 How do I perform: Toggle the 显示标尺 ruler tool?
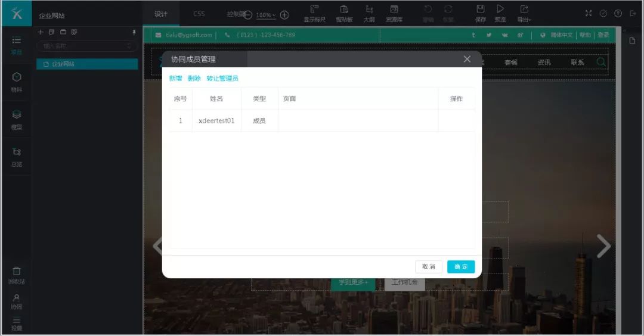315,14
